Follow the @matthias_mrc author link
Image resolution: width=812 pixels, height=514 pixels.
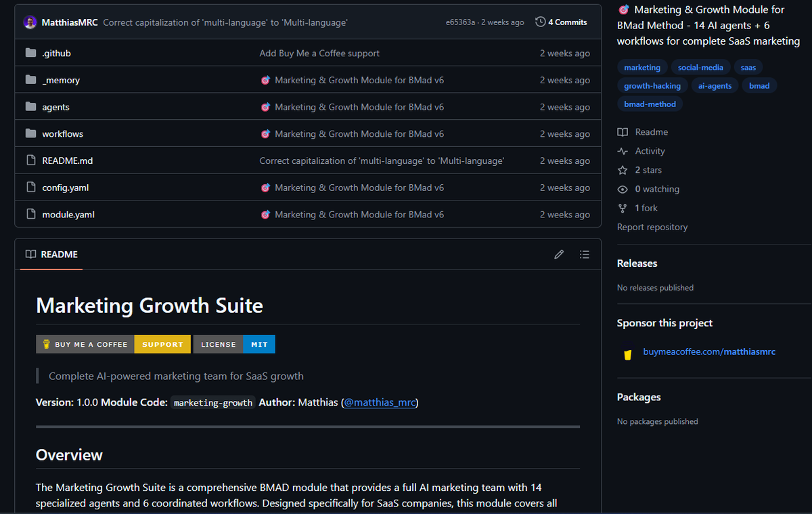pyautogui.click(x=380, y=402)
